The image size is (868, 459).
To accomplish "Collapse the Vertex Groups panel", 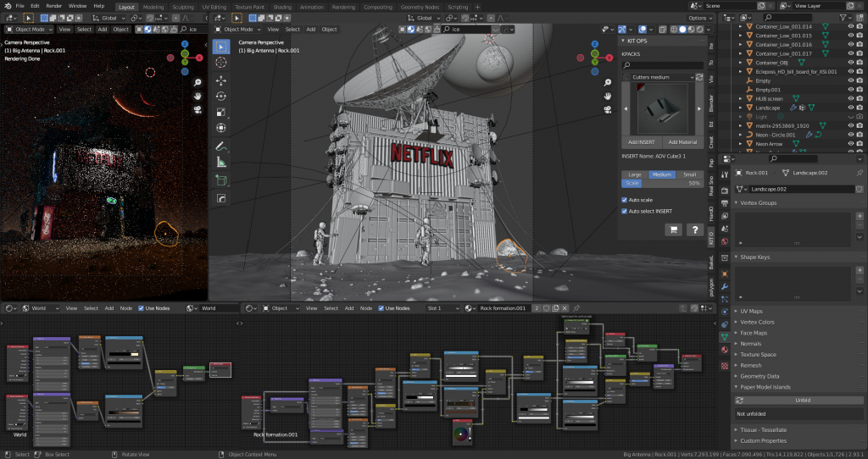I will click(737, 203).
